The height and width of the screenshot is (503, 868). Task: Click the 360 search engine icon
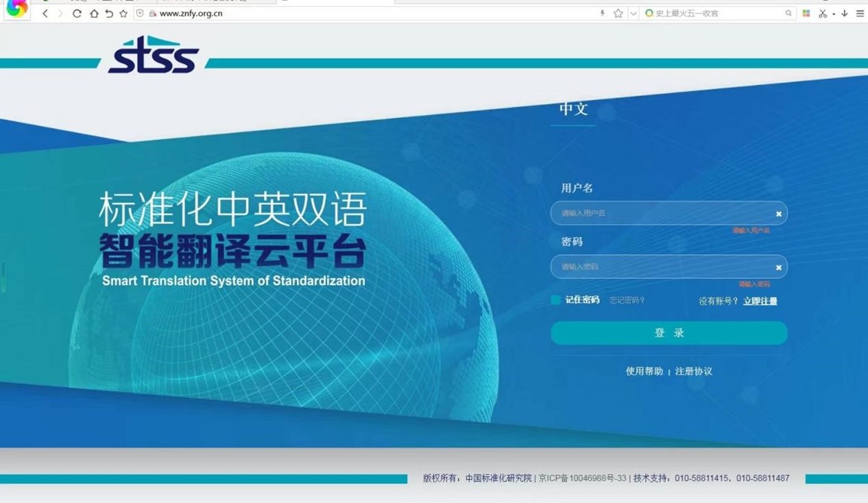point(649,14)
